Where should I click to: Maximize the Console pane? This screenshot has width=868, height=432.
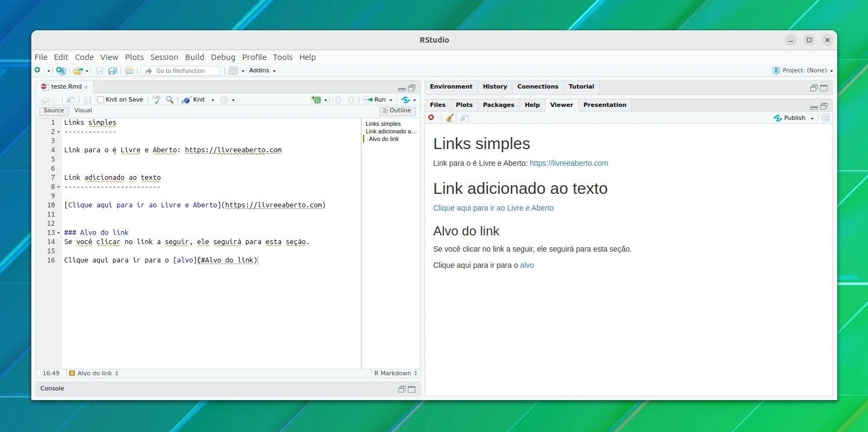[412, 389]
